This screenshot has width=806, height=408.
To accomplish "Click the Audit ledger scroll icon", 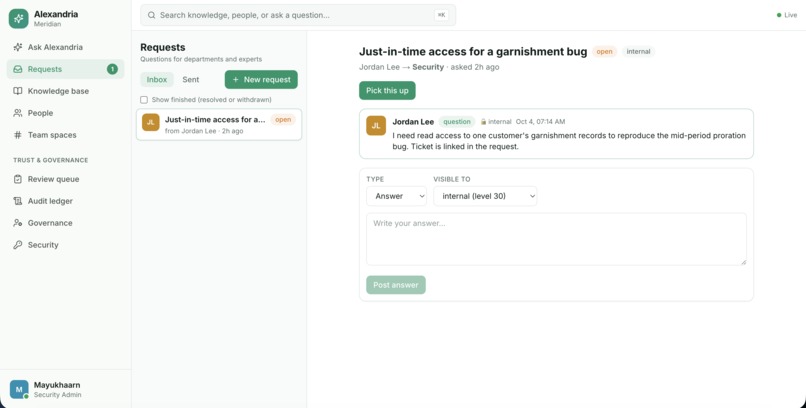I will click(18, 201).
